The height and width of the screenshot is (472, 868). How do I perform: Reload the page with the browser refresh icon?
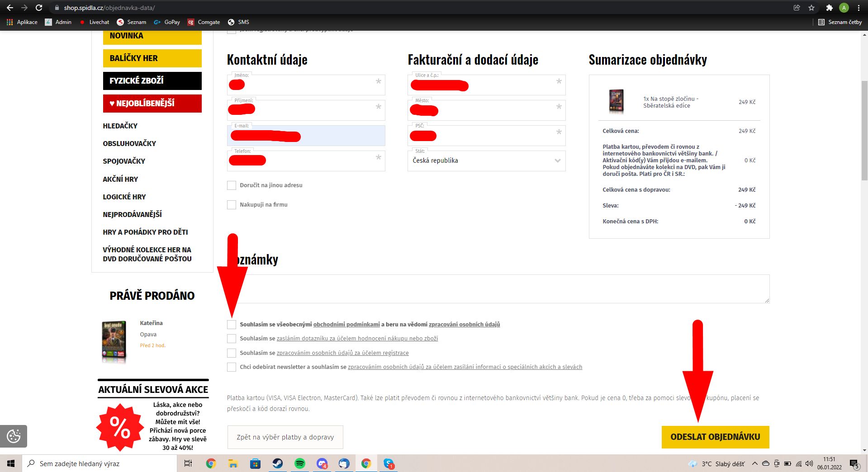39,8
